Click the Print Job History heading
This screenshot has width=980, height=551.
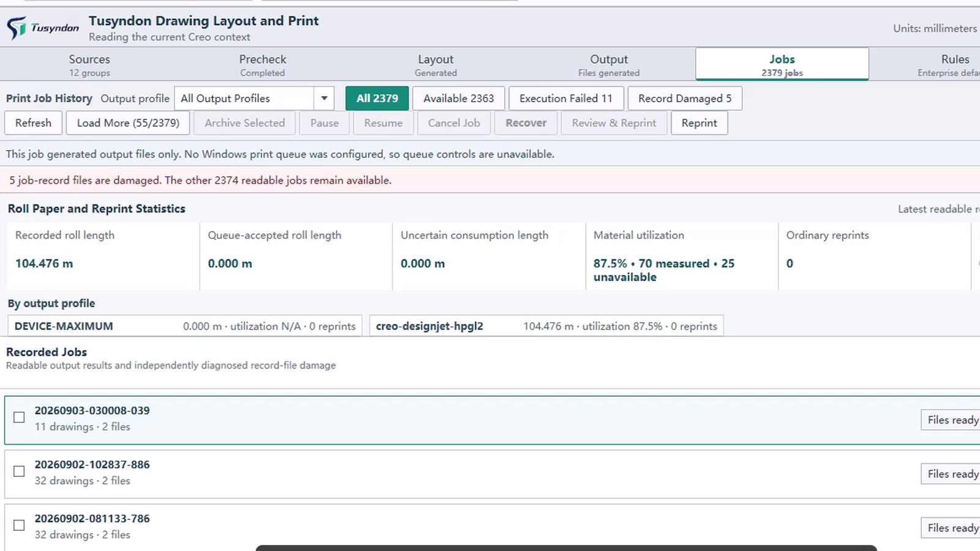click(x=49, y=98)
